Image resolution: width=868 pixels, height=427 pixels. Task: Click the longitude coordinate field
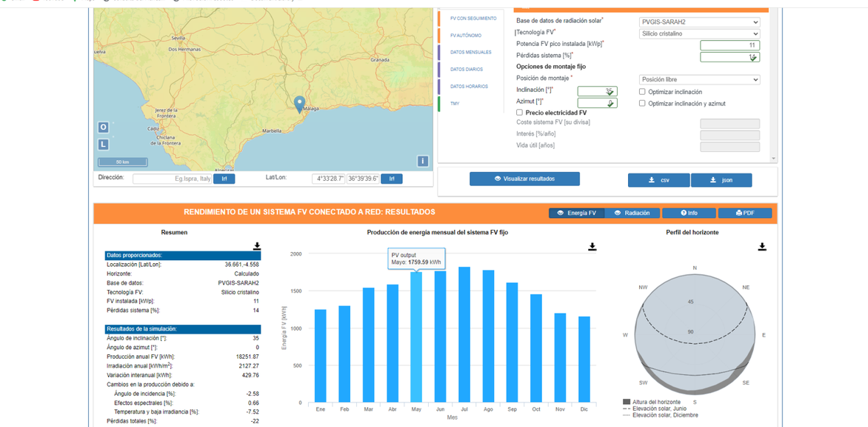[329, 179]
